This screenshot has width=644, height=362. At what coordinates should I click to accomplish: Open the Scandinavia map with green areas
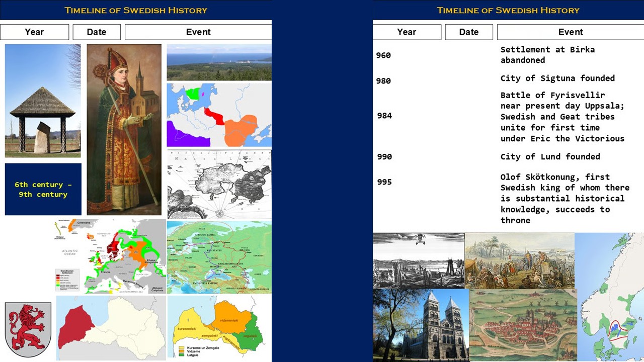(609, 297)
